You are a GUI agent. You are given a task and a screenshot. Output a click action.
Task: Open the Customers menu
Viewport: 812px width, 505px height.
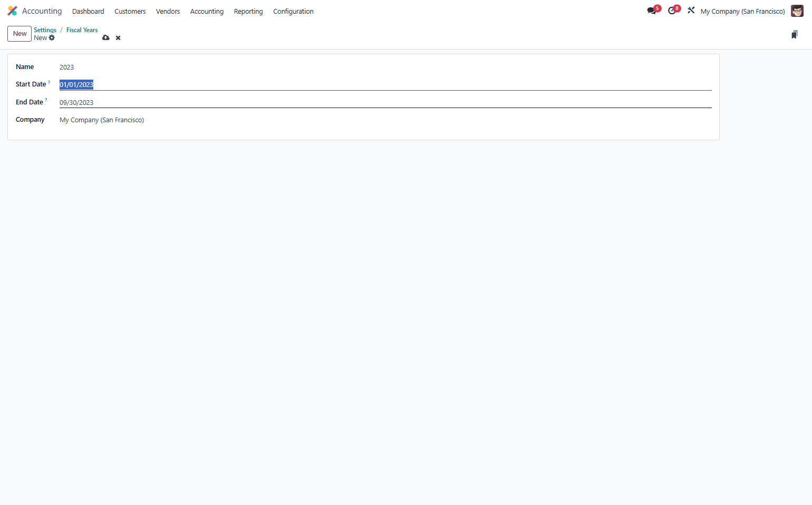(130, 11)
